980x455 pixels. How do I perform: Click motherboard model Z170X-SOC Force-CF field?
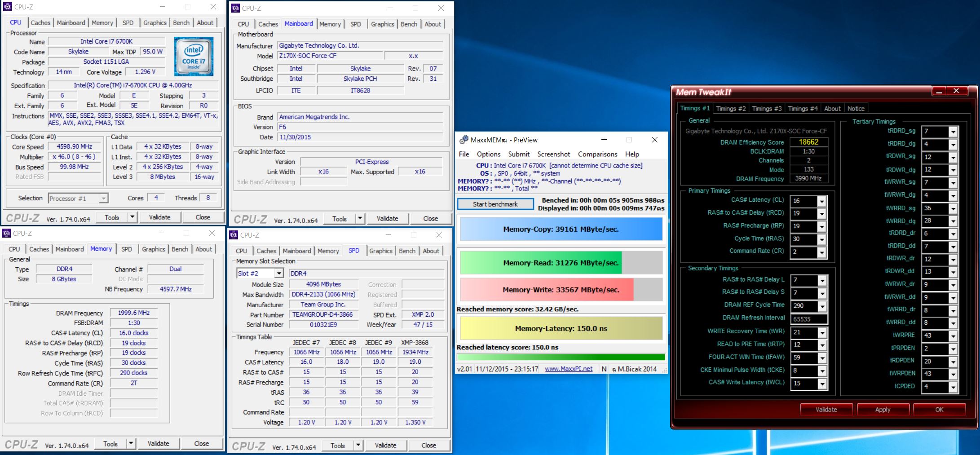tap(330, 56)
